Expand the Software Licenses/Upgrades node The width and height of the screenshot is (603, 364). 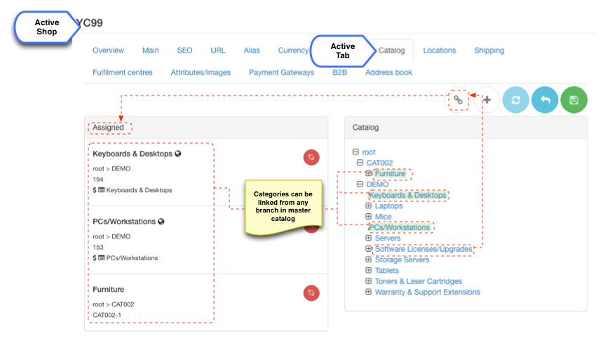[368, 249]
